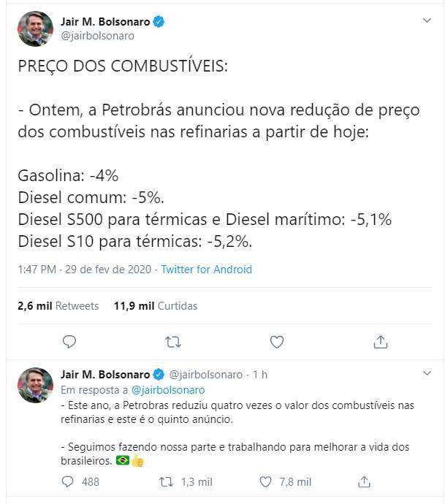
Task: Click verified badge beside the main tweet name
Action: click(159, 22)
